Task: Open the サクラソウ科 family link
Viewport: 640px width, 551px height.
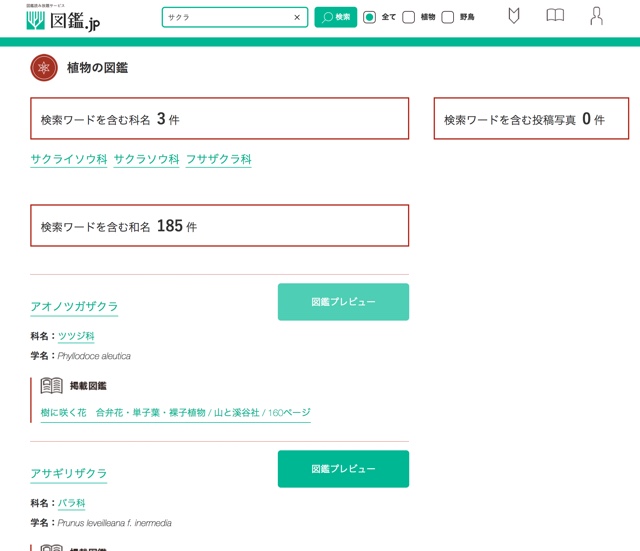Action: click(x=147, y=159)
